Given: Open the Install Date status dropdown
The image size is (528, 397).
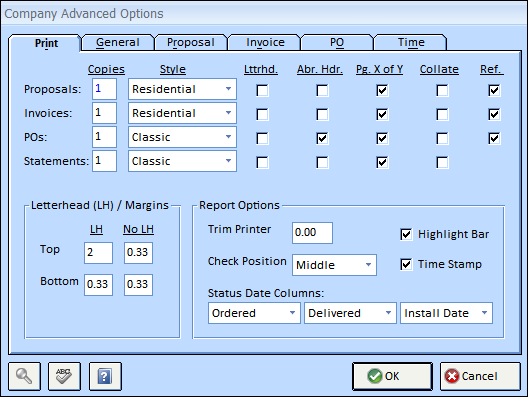Looking at the screenshot, I should coord(446,313).
